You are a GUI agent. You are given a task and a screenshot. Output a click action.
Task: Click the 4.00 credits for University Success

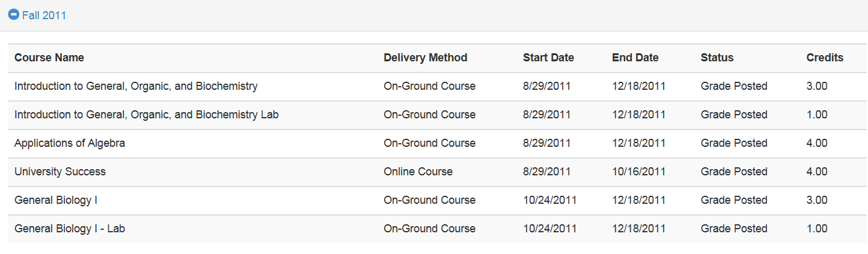[x=817, y=172]
